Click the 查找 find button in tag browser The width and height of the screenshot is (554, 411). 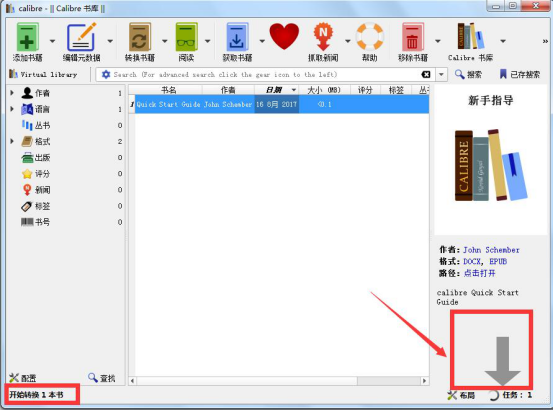102,378
